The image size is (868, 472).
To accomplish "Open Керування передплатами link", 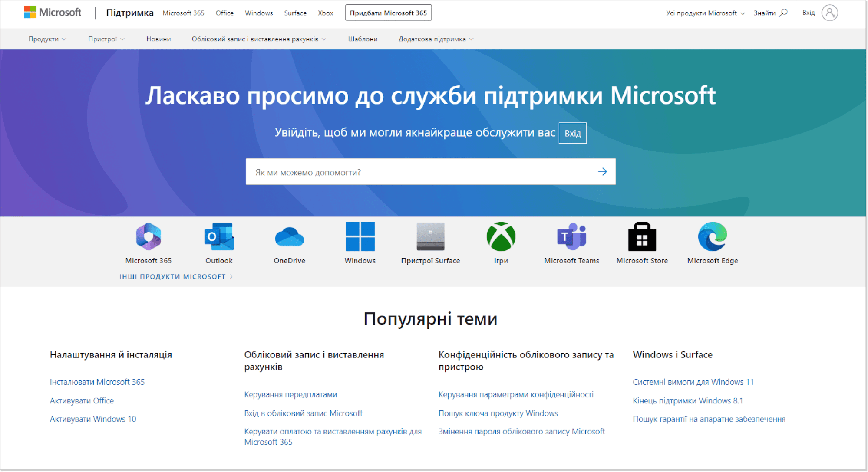I will pyautogui.click(x=290, y=395).
